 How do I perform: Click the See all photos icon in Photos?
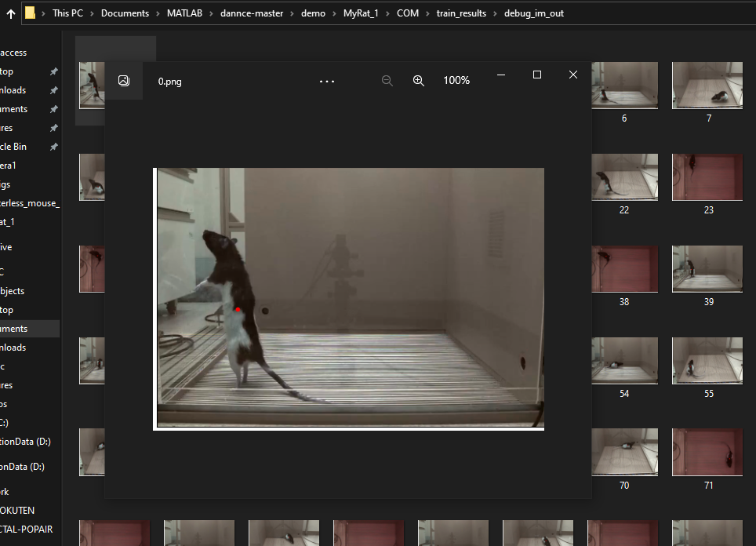pyautogui.click(x=124, y=80)
